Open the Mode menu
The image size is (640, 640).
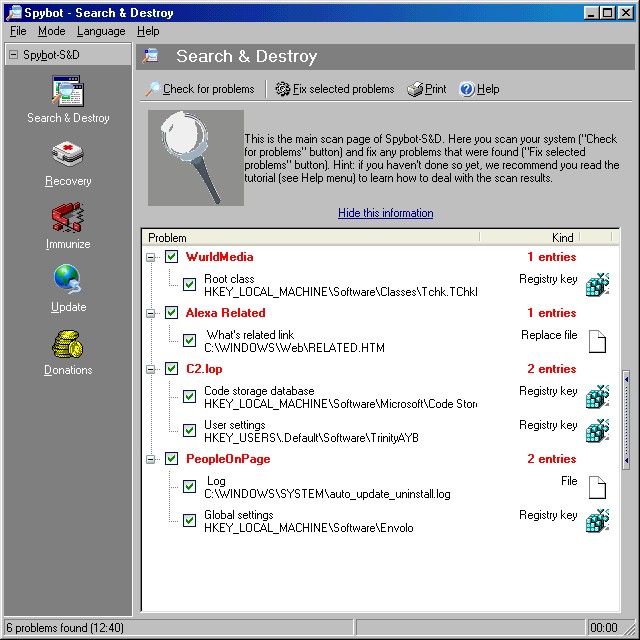click(x=51, y=31)
